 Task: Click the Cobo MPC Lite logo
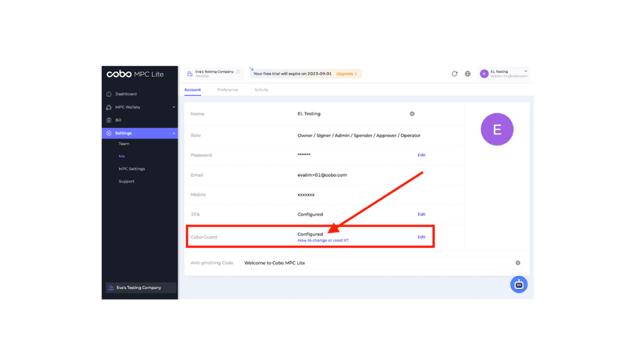pos(135,74)
